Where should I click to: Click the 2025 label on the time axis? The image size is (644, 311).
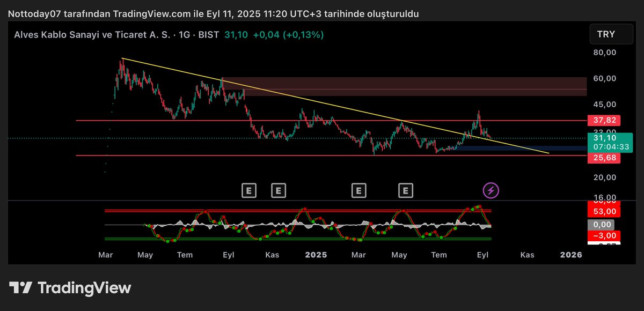click(x=316, y=255)
